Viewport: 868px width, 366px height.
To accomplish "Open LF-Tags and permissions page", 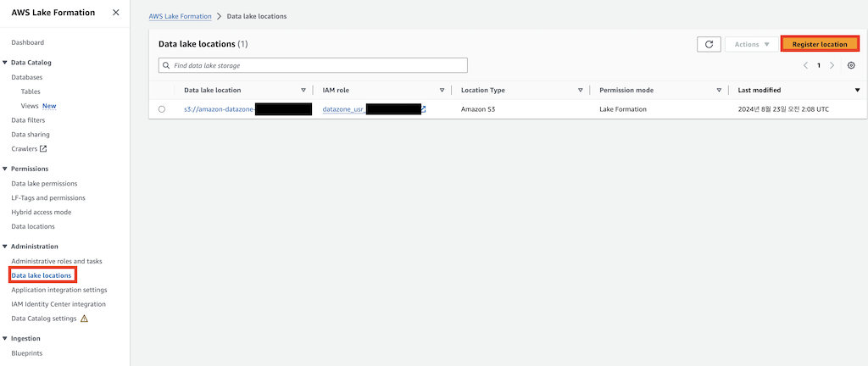I will (x=48, y=198).
